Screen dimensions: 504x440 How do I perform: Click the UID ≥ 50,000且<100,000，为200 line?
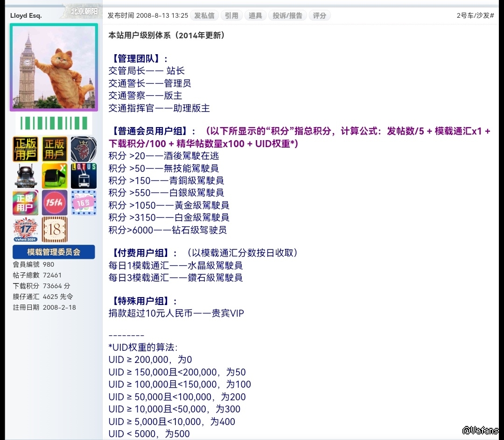point(177,397)
